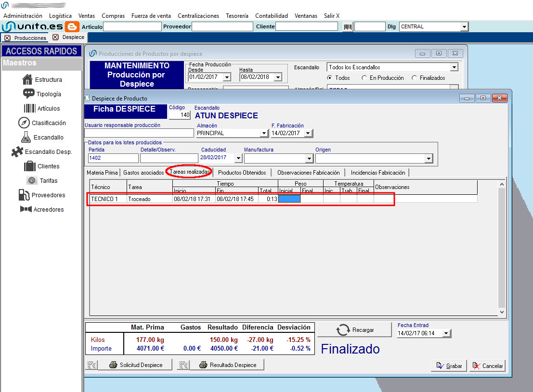Screen dimensions: 533x392
Task: Open Acreedores icon in sidebar
Action: tap(26, 209)
